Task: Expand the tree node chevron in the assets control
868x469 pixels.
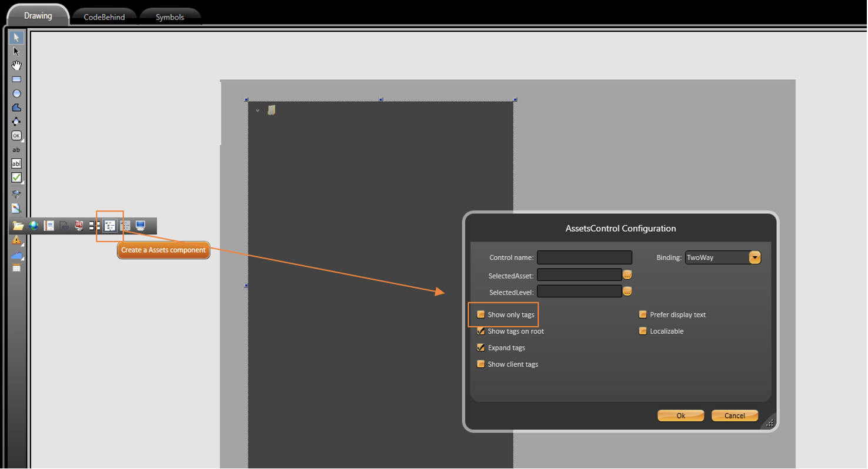Action: pyautogui.click(x=258, y=110)
